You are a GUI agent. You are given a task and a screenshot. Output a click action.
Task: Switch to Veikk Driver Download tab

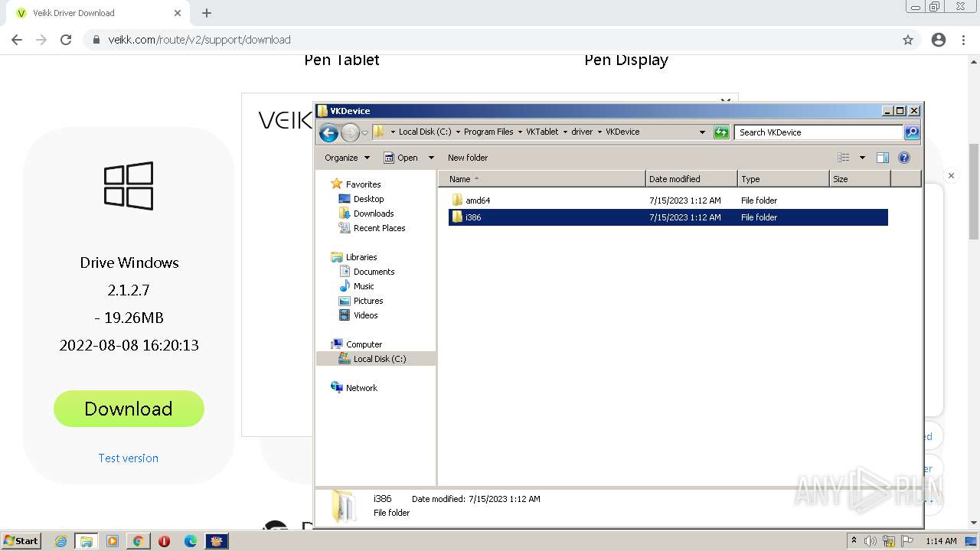[x=98, y=13]
